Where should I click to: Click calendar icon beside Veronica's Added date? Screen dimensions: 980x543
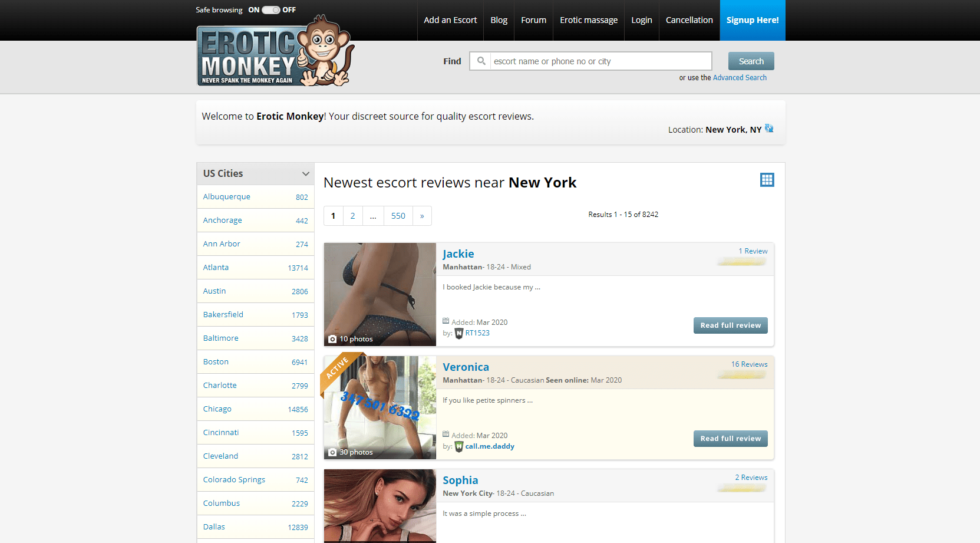[x=446, y=434]
